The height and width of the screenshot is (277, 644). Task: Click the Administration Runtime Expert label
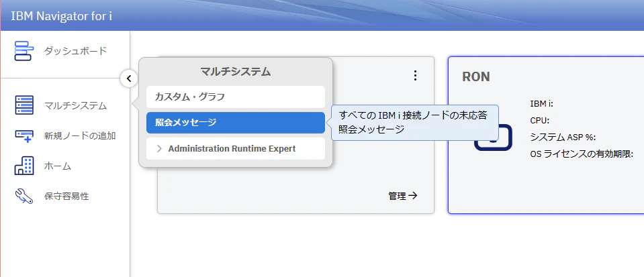click(x=232, y=148)
